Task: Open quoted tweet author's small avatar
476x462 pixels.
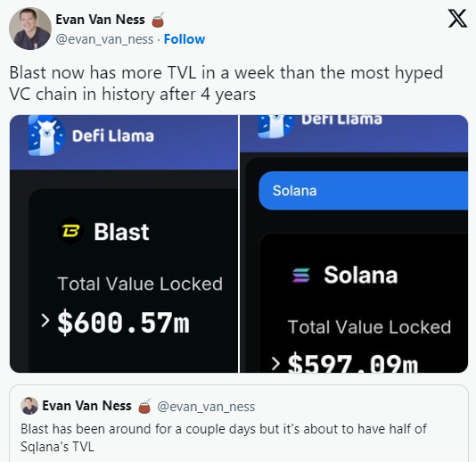Action: pyautogui.click(x=29, y=406)
